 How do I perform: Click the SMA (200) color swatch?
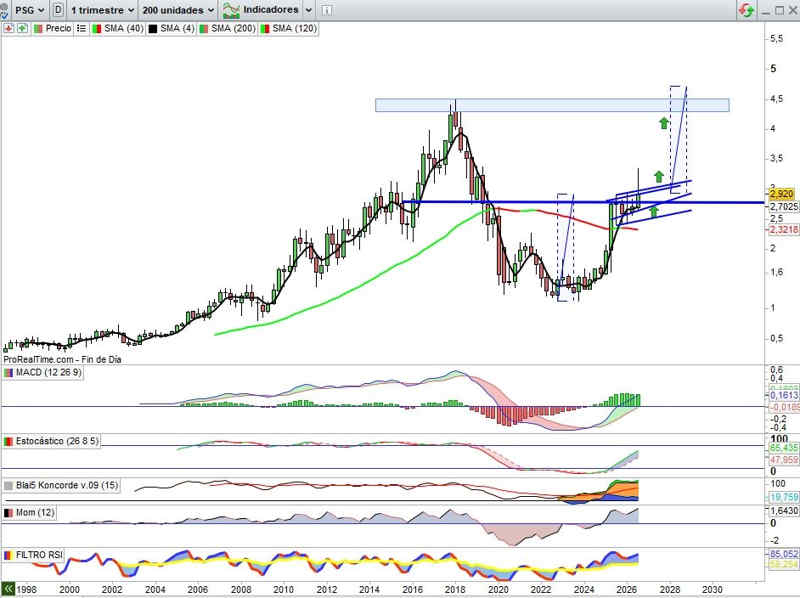click(204, 29)
